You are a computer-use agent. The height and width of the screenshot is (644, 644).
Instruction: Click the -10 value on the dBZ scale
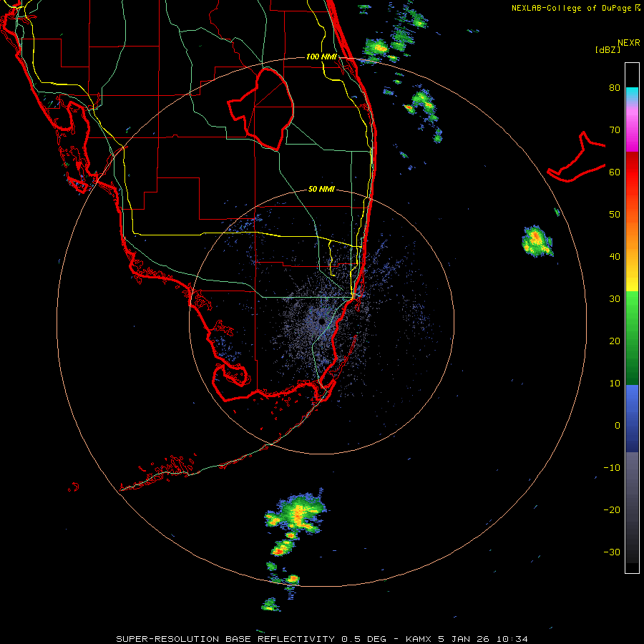click(612, 468)
